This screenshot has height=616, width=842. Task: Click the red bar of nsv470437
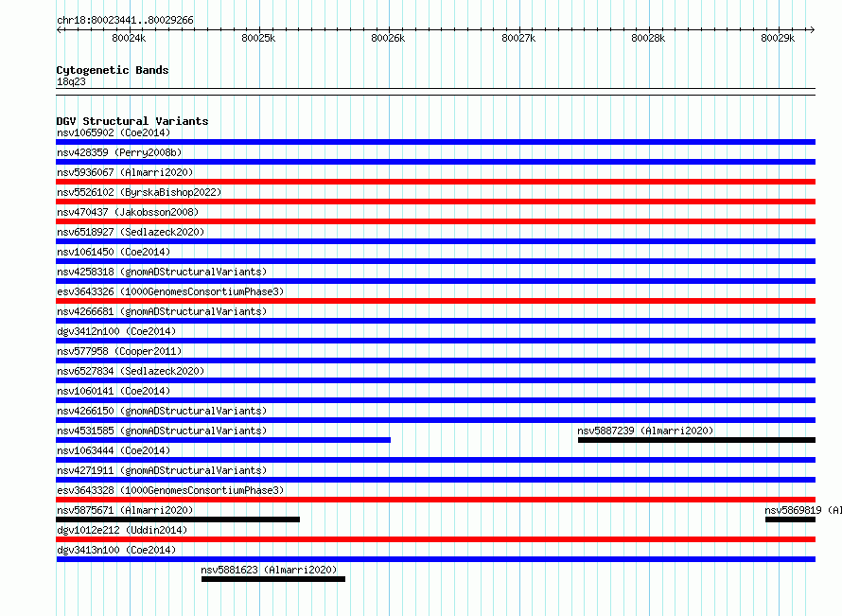pos(435,221)
